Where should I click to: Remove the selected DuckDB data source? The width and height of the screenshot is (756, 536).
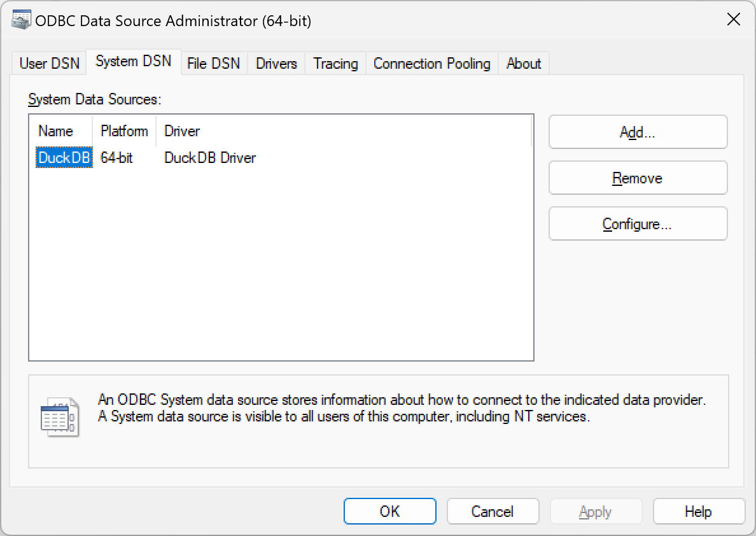pos(638,178)
